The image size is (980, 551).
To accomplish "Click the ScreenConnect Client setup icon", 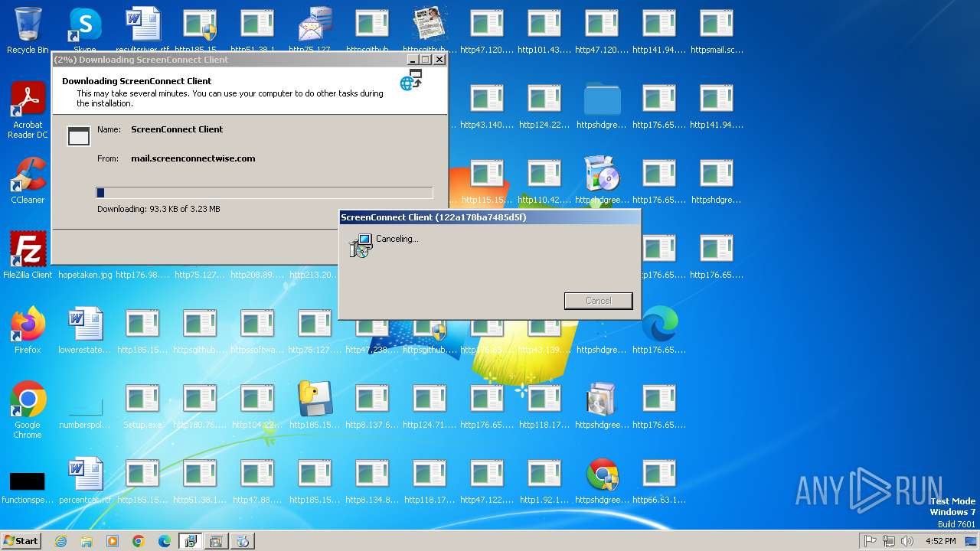I will tap(360, 245).
